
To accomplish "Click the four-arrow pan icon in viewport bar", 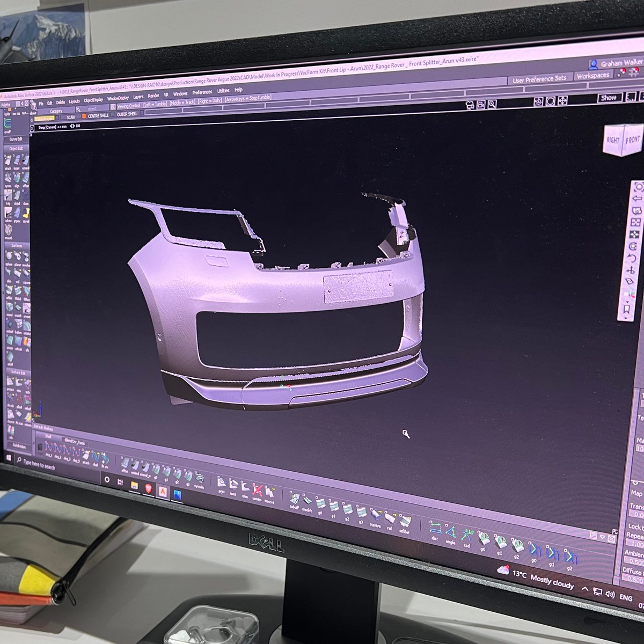I will 562,100.
